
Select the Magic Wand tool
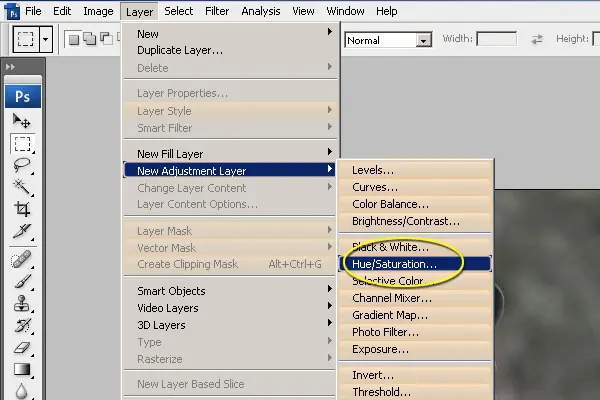22,187
